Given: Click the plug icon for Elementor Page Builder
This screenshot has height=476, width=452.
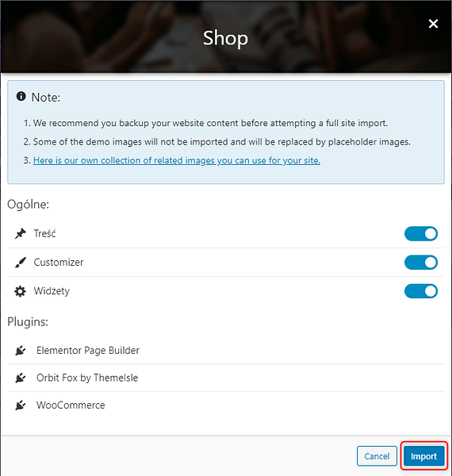Looking at the screenshot, I should click(x=21, y=351).
